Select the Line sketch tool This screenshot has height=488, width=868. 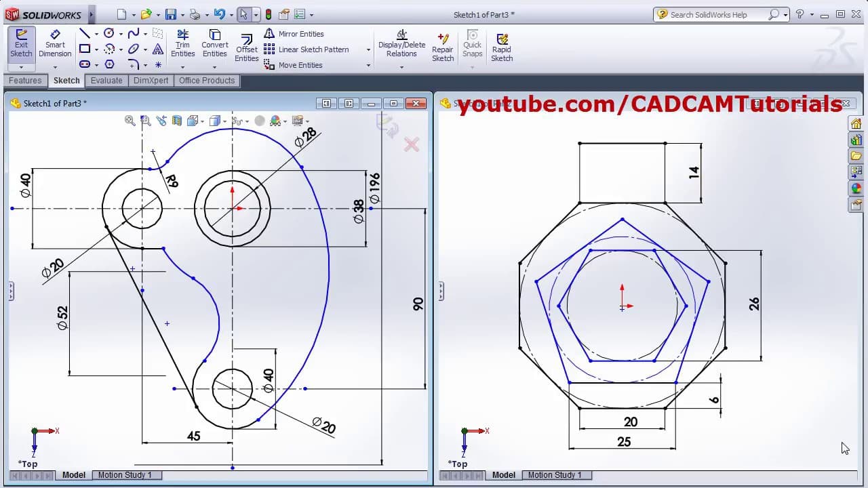pyautogui.click(x=84, y=33)
